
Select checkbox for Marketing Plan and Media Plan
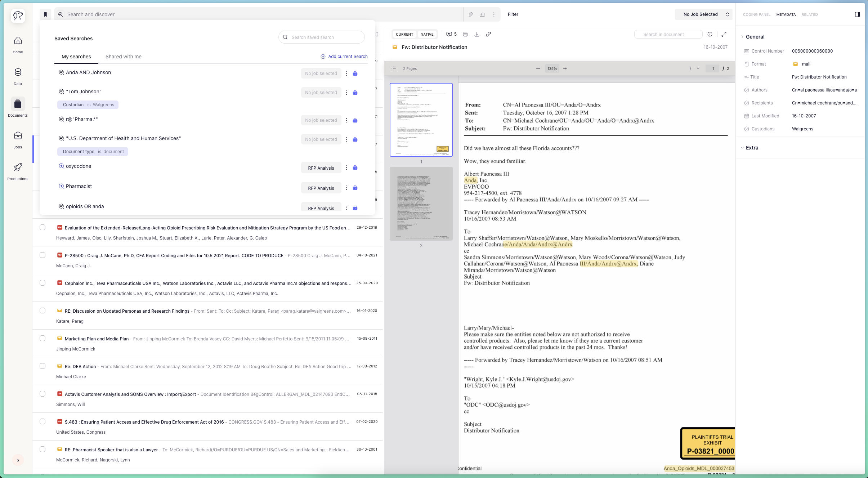42,338
